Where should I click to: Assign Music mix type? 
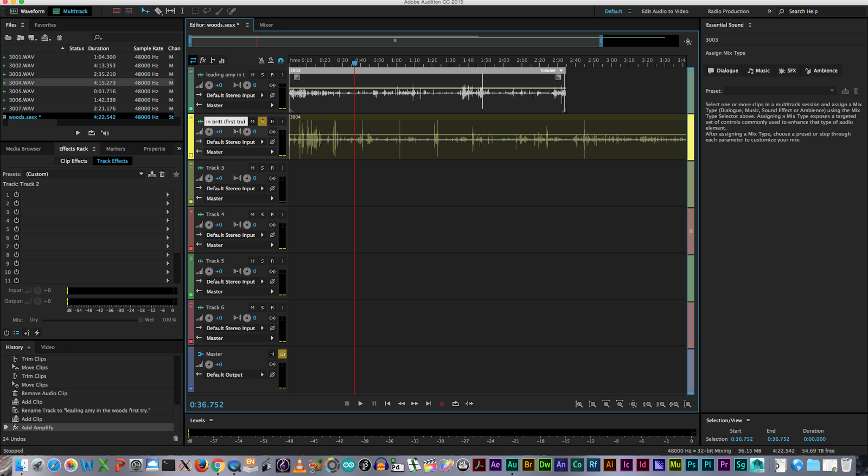pyautogui.click(x=758, y=70)
